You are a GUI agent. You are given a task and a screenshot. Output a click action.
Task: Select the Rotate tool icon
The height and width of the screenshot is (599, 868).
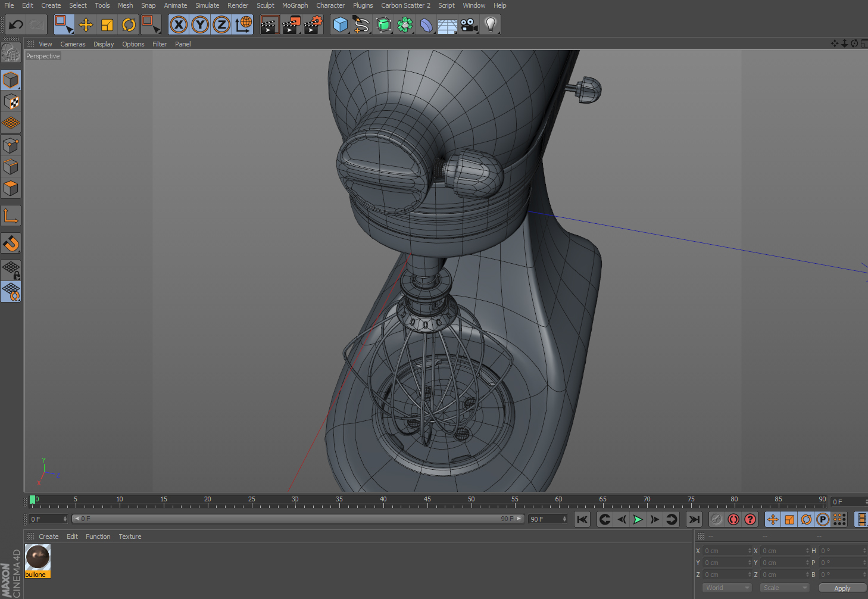point(129,24)
